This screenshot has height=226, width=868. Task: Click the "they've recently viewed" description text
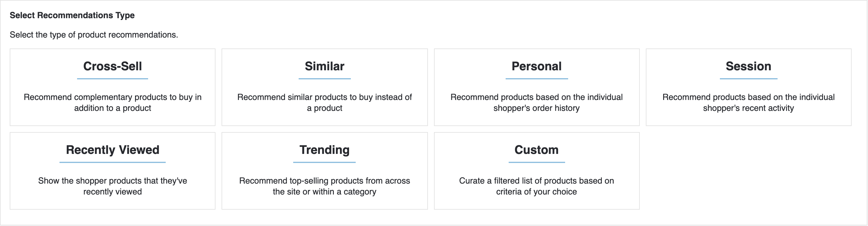tap(113, 186)
